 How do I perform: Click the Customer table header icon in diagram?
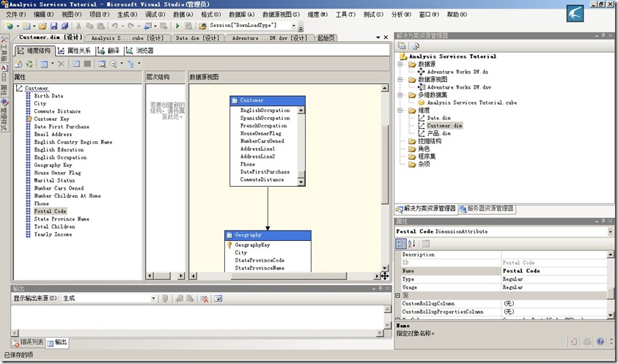[235, 100]
